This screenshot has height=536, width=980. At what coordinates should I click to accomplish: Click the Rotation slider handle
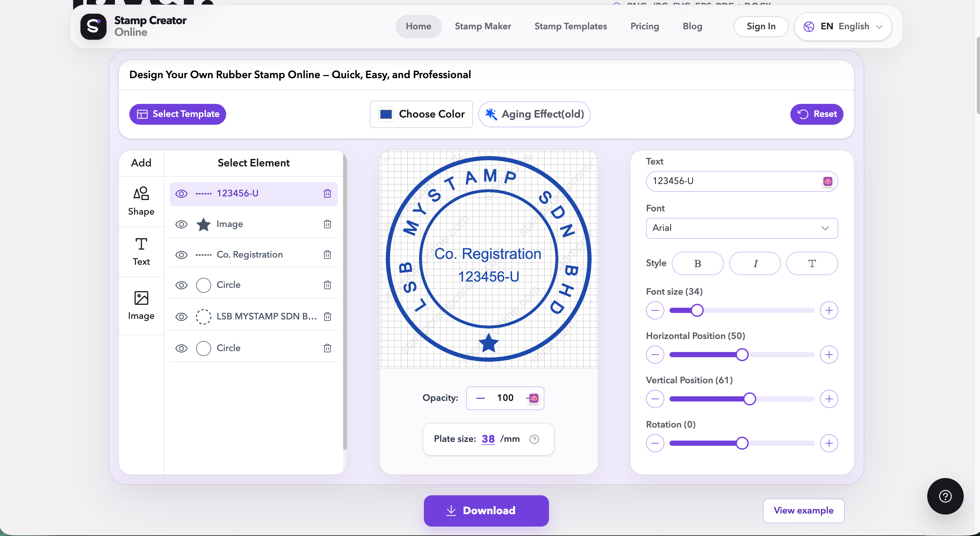click(742, 443)
